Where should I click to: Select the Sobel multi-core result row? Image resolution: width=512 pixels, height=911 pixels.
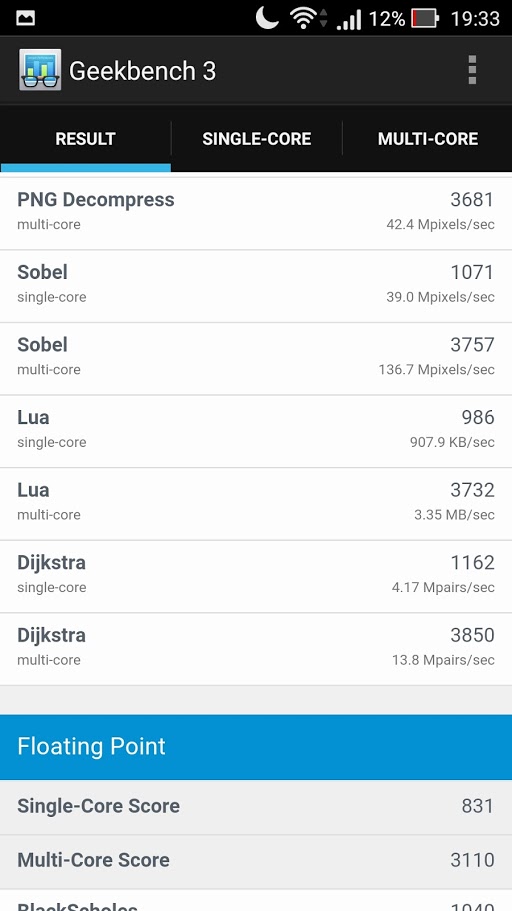(x=256, y=359)
